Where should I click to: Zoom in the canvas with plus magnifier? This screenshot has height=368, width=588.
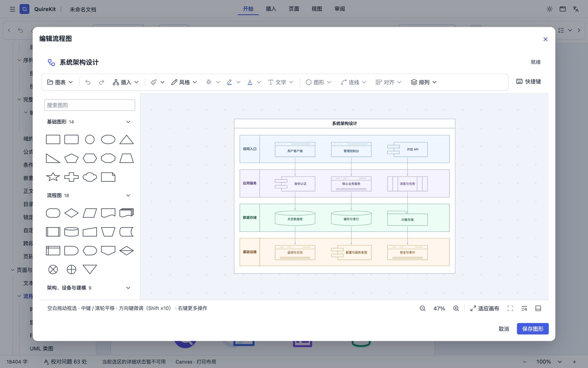click(x=456, y=308)
